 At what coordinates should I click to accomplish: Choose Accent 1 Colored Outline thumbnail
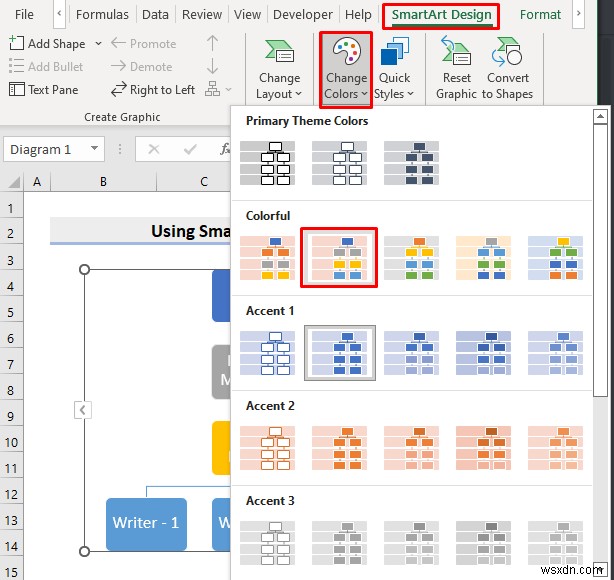tap(267, 353)
